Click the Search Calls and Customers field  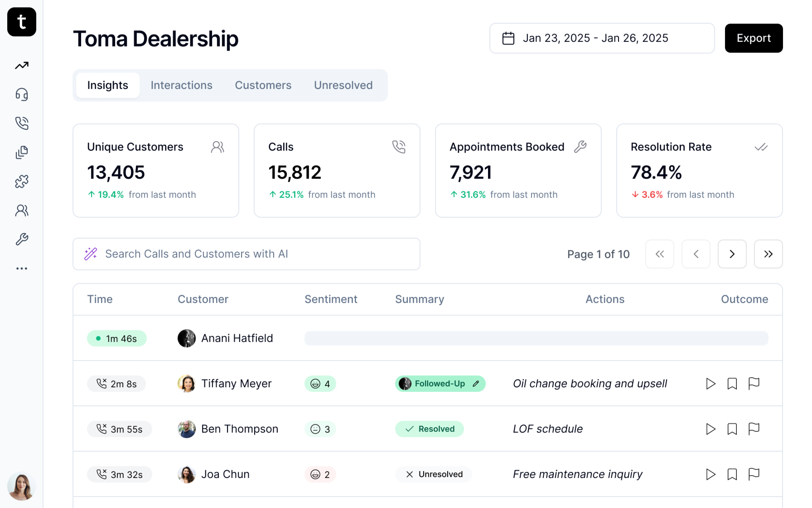coord(246,254)
